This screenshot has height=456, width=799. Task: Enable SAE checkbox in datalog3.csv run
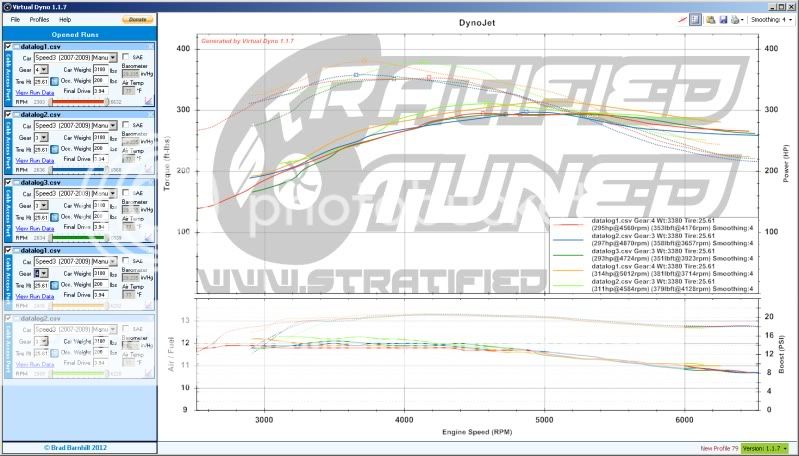(x=125, y=193)
